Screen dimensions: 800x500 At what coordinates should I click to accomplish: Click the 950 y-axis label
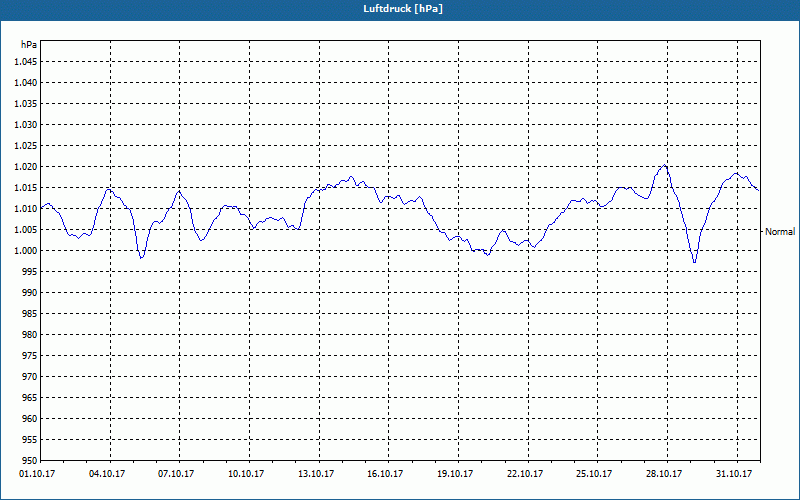click(30, 461)
